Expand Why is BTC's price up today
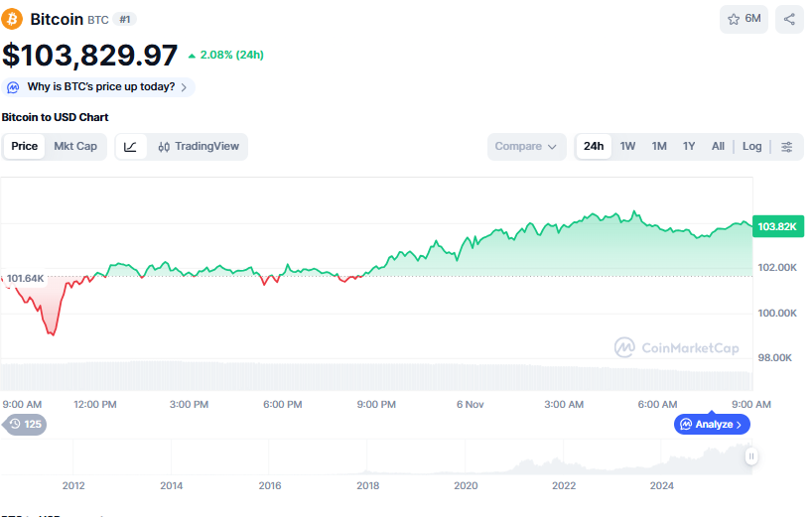The width and height of the screenshot is (812, 517). click(99, 87)
